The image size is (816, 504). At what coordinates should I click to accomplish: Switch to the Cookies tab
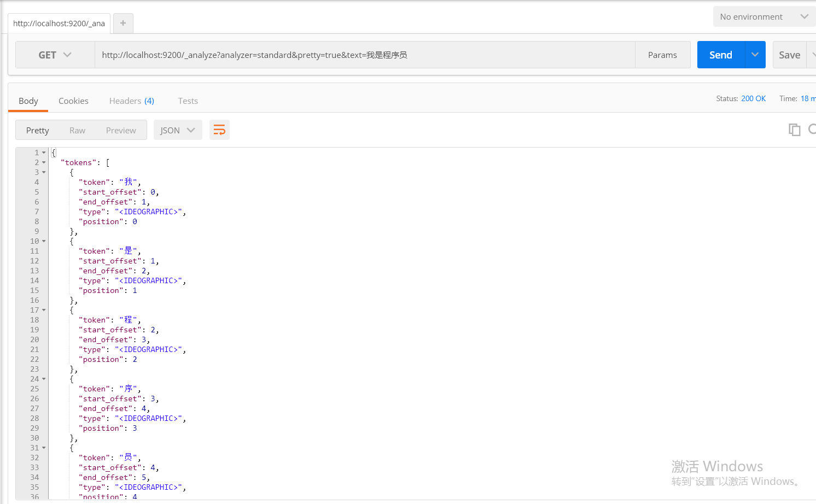pos(73,101)
